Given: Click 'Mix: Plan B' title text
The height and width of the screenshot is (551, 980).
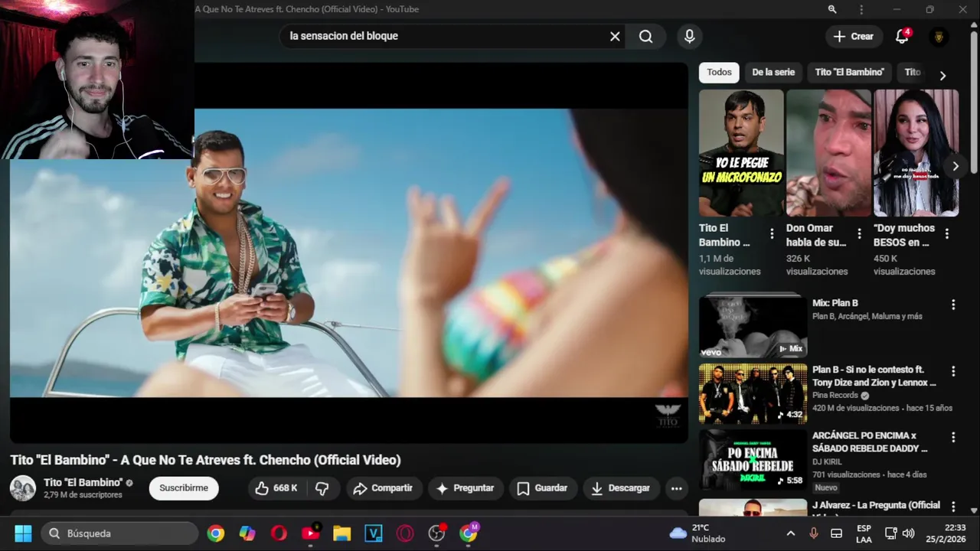Looking at the screenshot, I should [835, 303].
